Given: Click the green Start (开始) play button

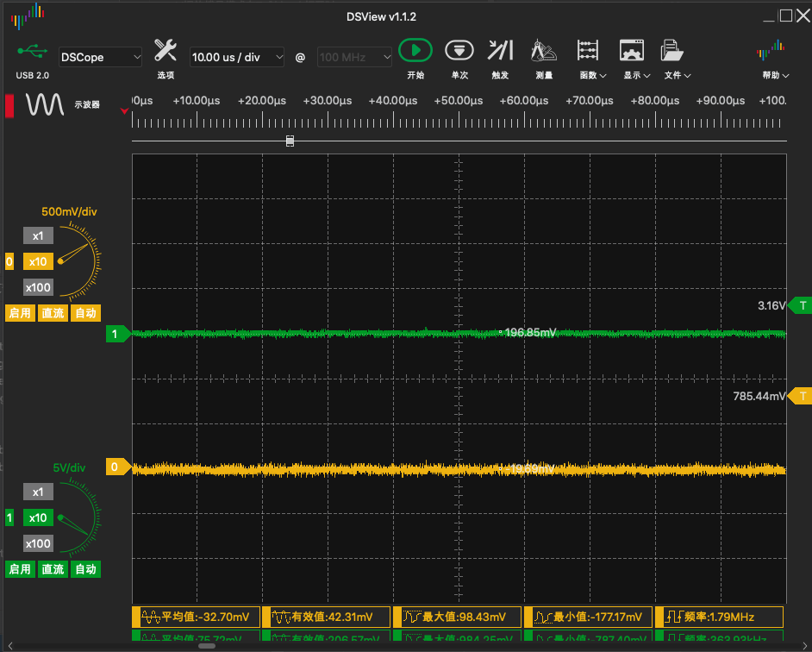Looking at the screenshot, I should click(415, 50).
